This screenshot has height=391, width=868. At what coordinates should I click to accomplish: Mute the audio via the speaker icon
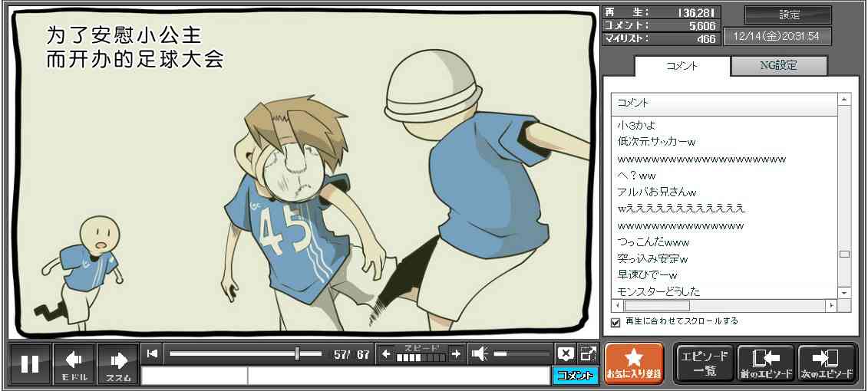(x=480, y=353)
